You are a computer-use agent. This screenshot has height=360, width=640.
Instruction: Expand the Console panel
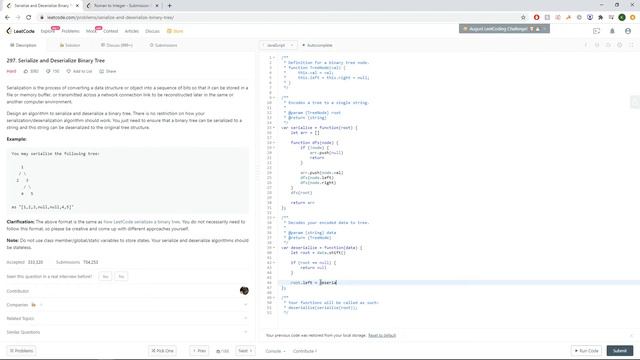coord(275,351)
